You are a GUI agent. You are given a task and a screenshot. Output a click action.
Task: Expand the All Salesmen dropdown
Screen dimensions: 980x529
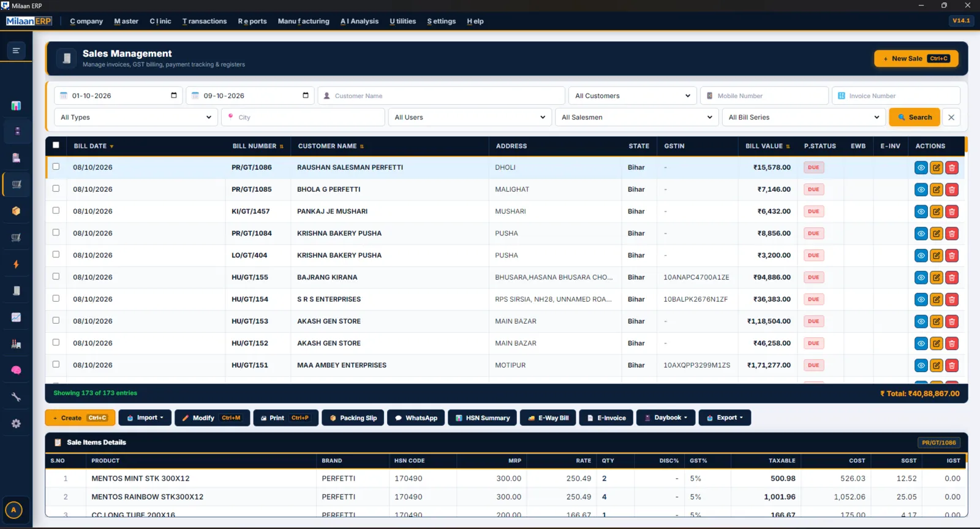[637, 117]
